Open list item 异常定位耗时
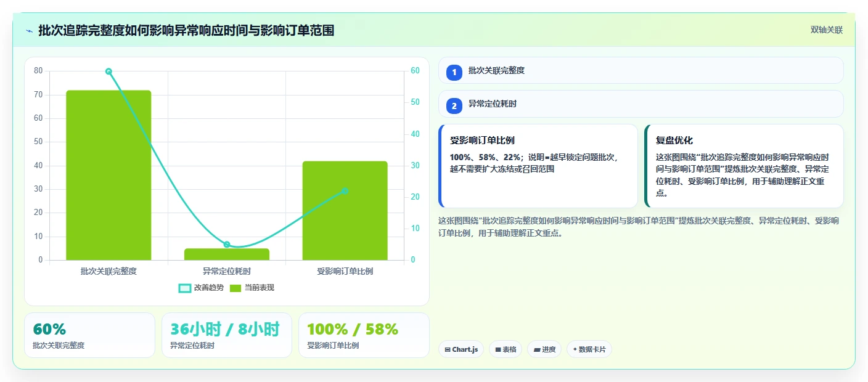 [641, 104]
